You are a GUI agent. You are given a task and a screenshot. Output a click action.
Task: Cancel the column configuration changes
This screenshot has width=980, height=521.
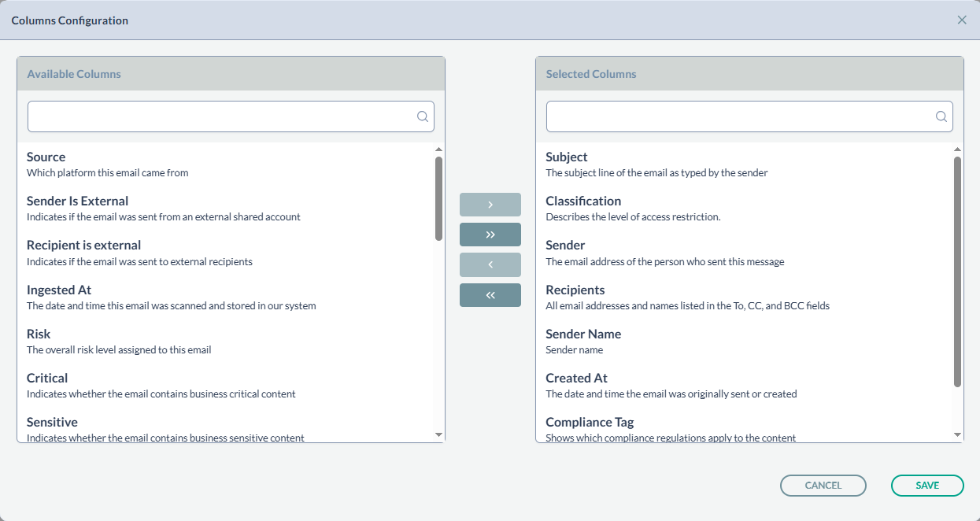(823, 486)
